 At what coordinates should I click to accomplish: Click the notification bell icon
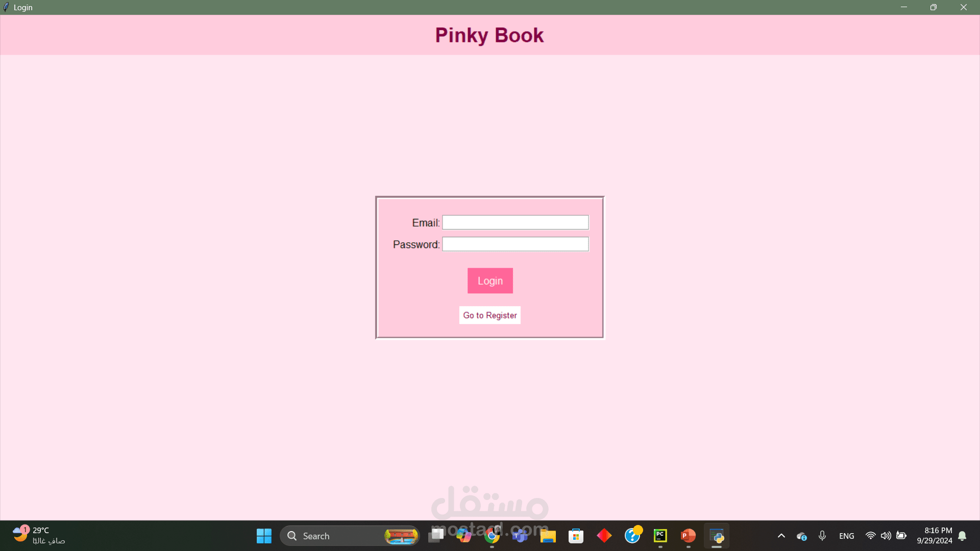(x=962, y=536)
